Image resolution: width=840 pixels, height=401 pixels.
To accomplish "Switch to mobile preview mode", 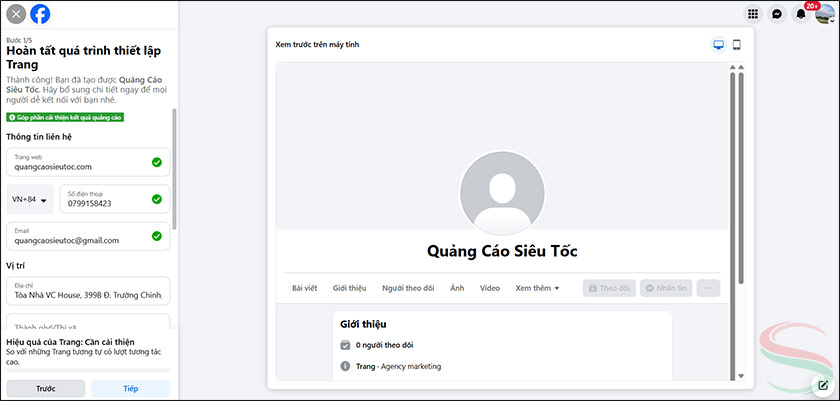I will coord(737,45).
